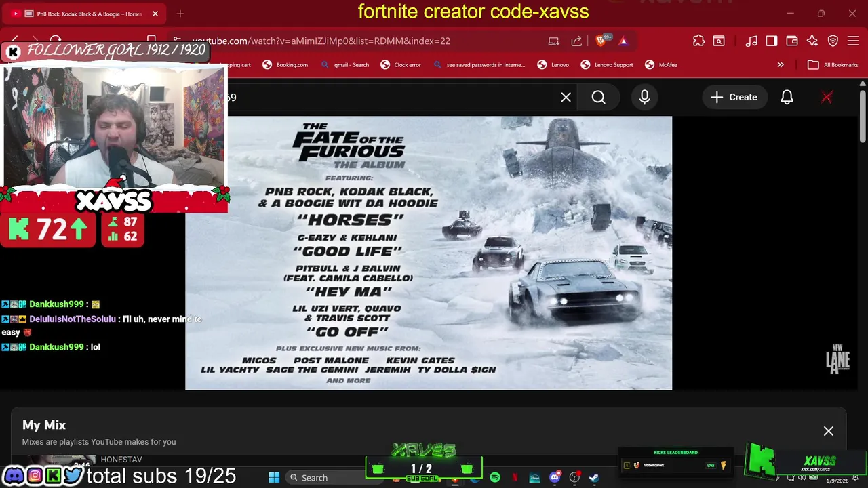The height and width of the screenshot is (488, 868).
Task: Open a new browser tab with plus
Action: click(x=180, y=14)
